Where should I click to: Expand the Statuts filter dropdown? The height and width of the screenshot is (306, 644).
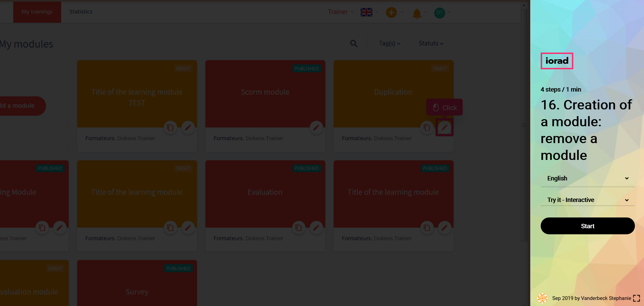[x=431, y=43]
